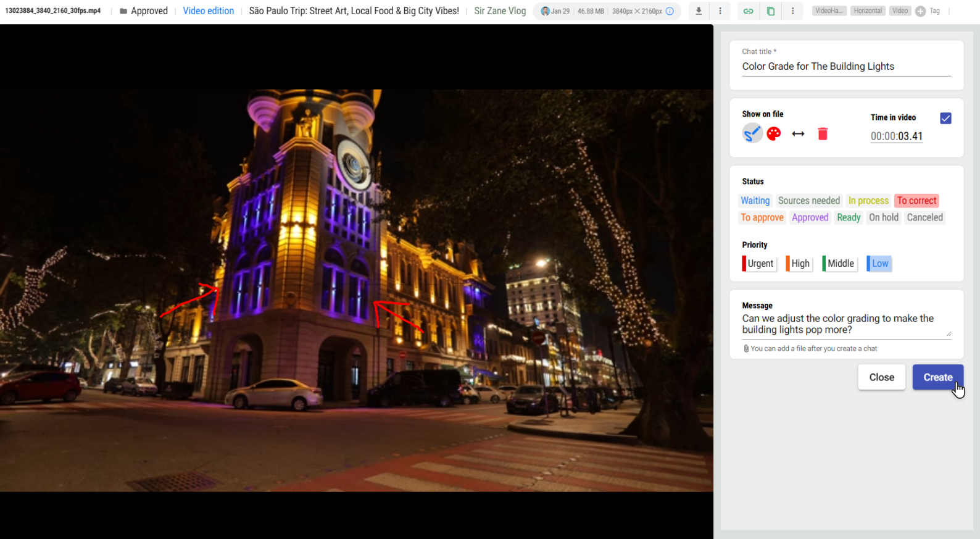980x539 pixels.
Task: Copy the file link with chain icon
Action: click(x=748, y=11)
